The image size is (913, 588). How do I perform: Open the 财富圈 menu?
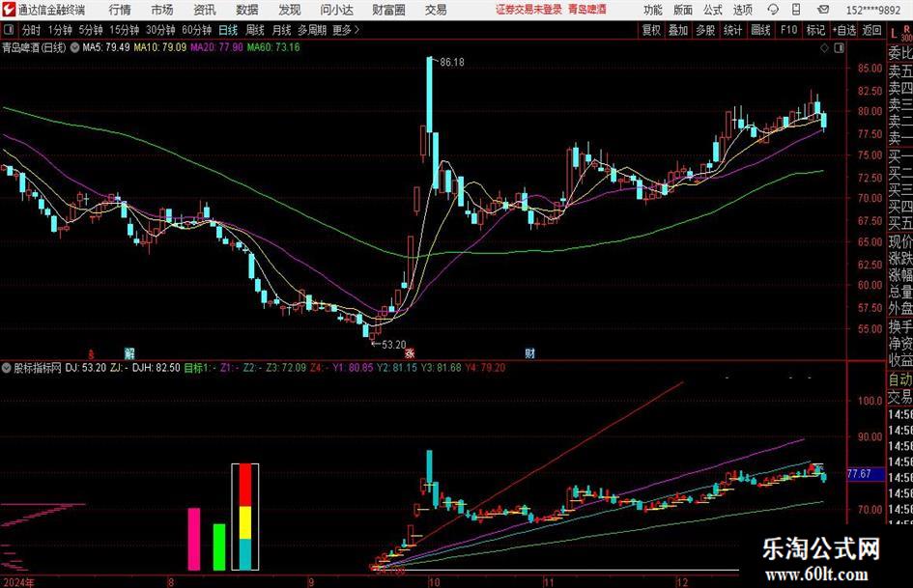click(x=388, y=10)
